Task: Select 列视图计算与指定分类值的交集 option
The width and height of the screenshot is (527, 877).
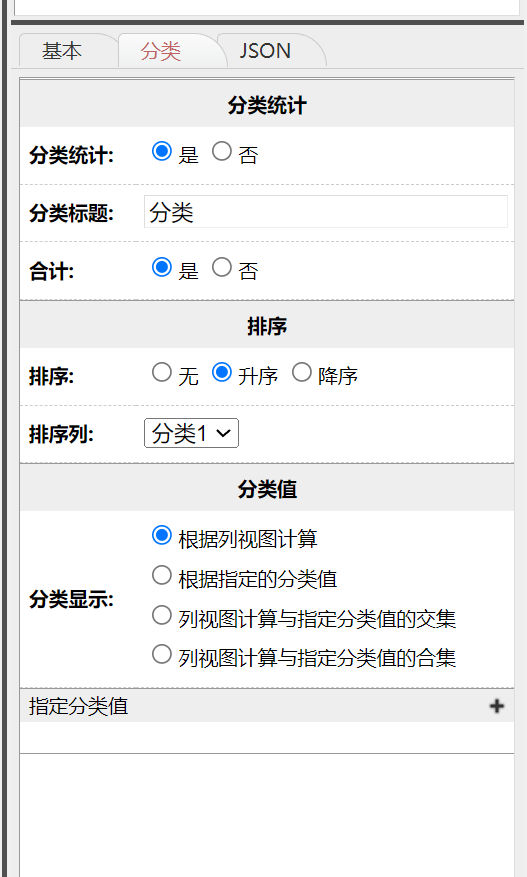Action: [x=162, y=615]
